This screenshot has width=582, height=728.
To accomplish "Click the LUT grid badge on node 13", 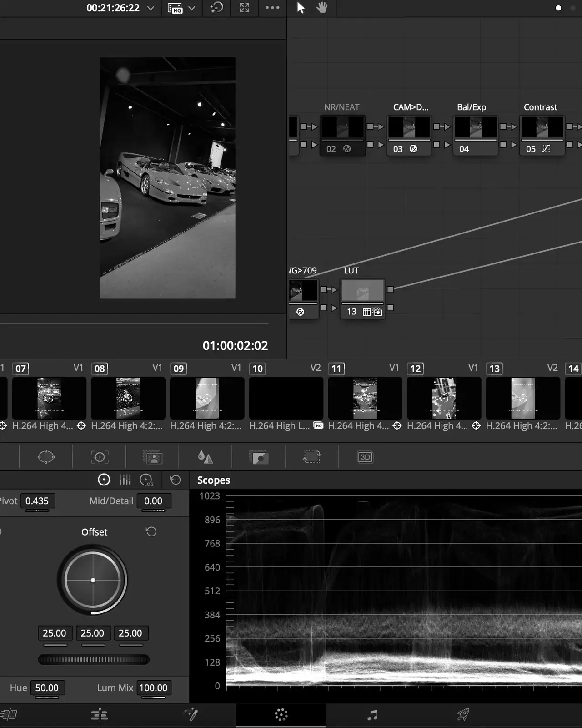I will 366,312.
